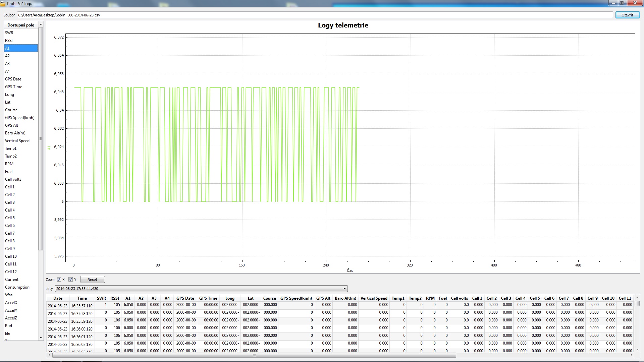Select Baro Alt(m) field
Screen dimensions: 644x362
pos(15,133)
